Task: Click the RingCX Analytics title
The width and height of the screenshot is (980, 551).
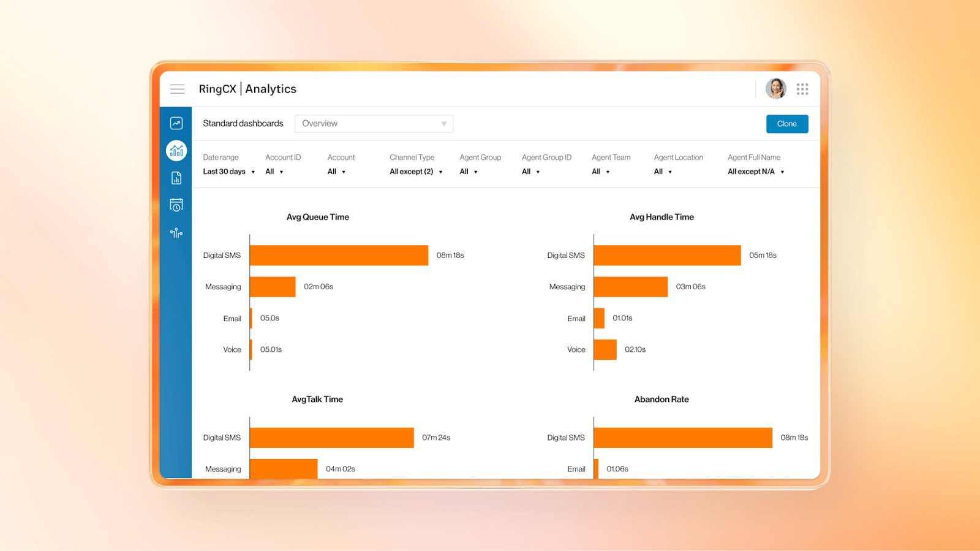Action: [247, 89]
